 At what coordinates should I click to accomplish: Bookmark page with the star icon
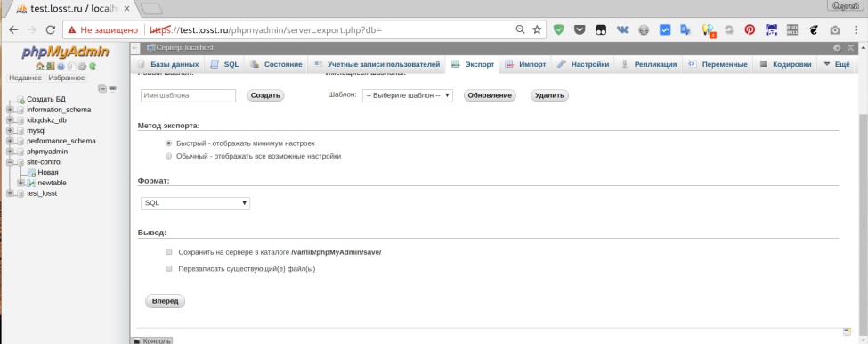pyautogui.click(x=537, y=30)
